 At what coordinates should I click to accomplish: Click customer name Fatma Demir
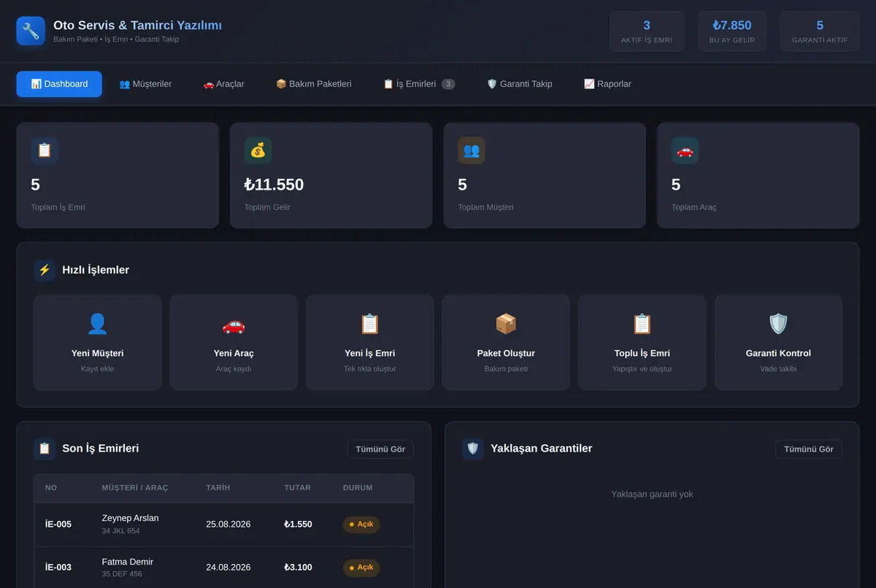(128, 562)
